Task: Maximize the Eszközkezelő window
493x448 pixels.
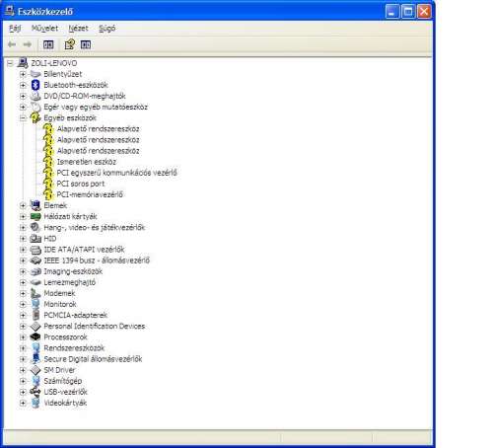Action: (x=408, y=12)
